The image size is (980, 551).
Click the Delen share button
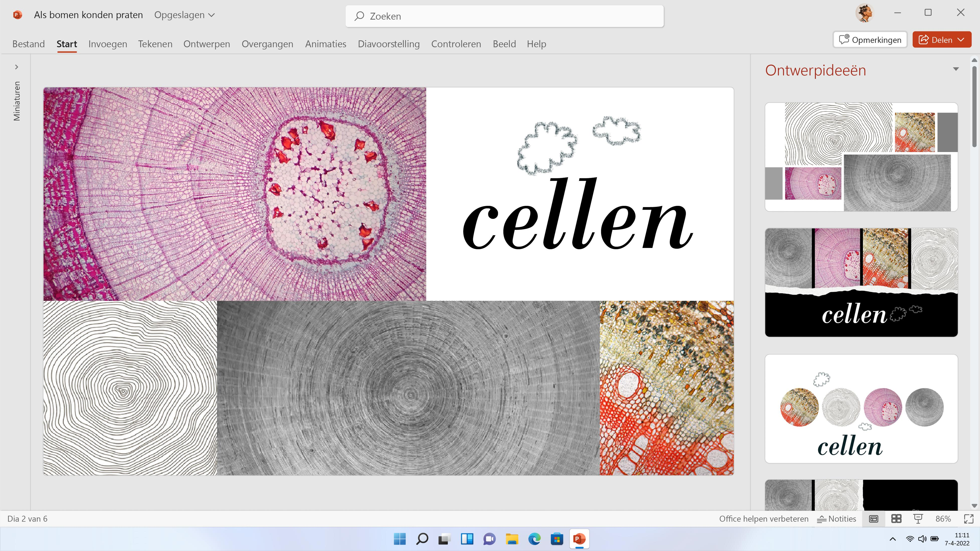[942, 40]
